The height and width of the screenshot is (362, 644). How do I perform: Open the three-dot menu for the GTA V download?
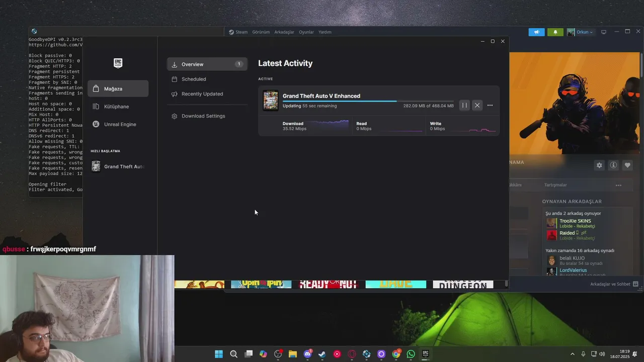(x=490, y=105)
